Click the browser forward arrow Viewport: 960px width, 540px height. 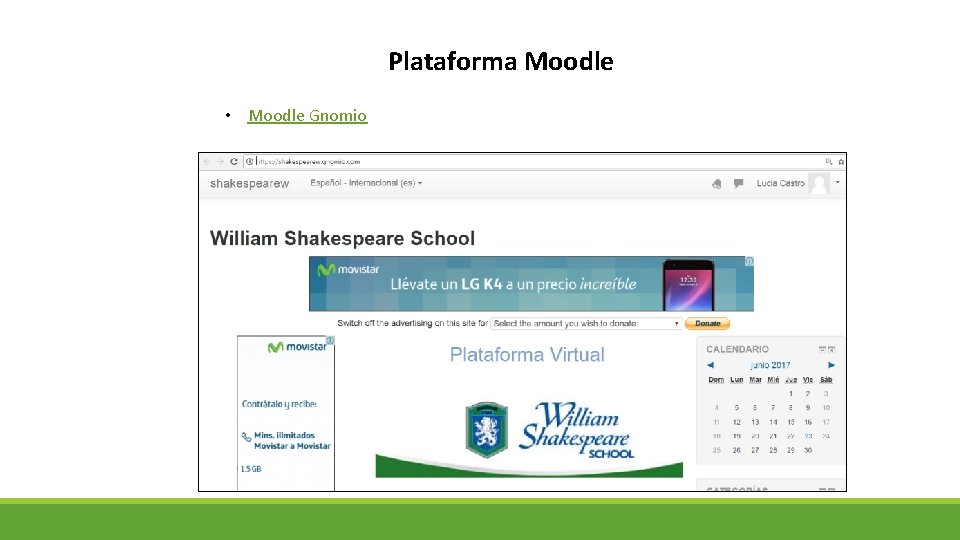tap(220, 162)
